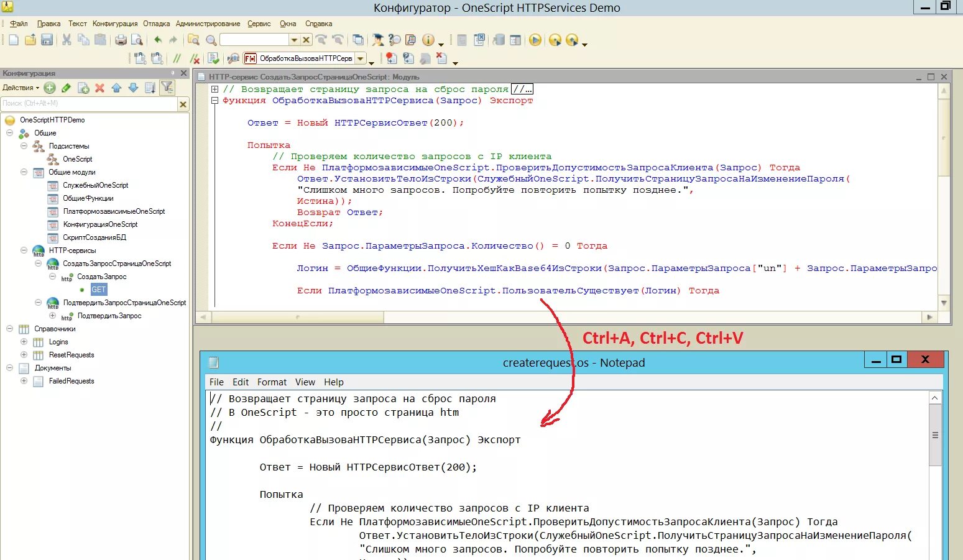The image size is (963, 560).
Task: Set a bookmark using the red-dot page icon
Action: 392,58
